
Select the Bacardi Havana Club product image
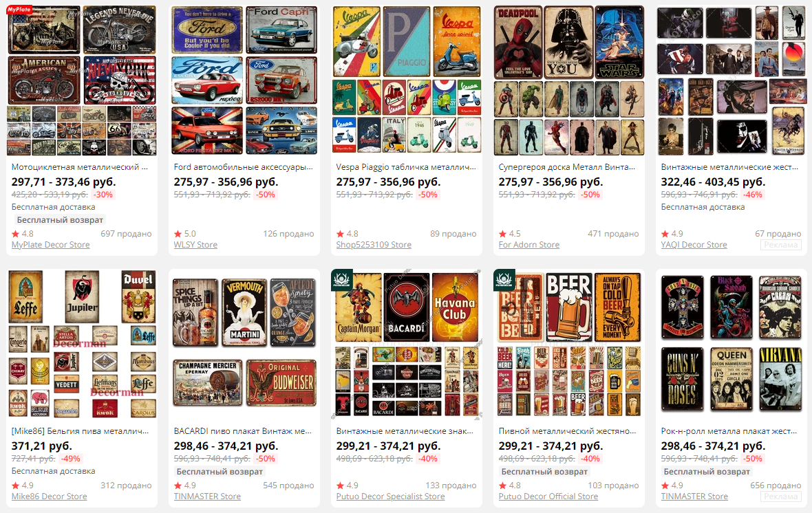pos(407,345)
